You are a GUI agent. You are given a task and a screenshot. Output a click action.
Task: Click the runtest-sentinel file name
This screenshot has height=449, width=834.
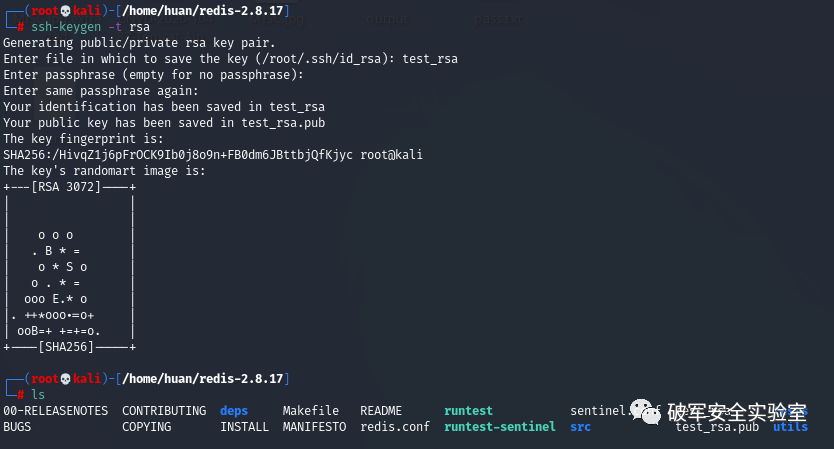coord(500,427)
